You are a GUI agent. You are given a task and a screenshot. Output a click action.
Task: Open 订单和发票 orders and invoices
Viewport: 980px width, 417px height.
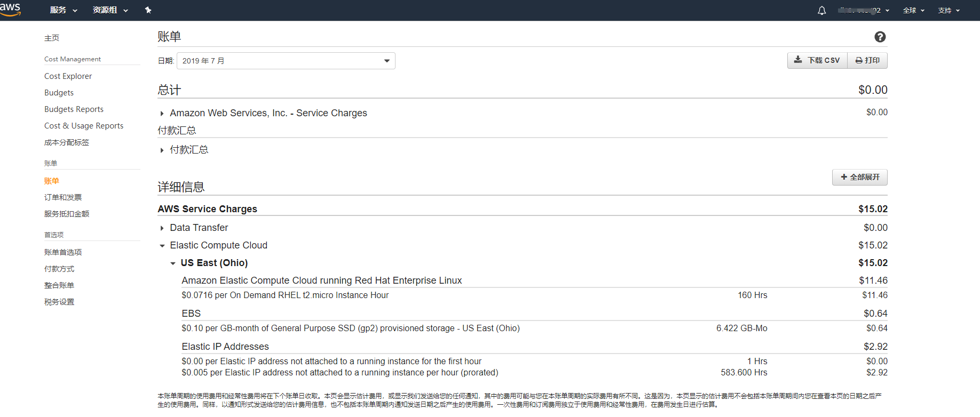(x=63, y=197)
